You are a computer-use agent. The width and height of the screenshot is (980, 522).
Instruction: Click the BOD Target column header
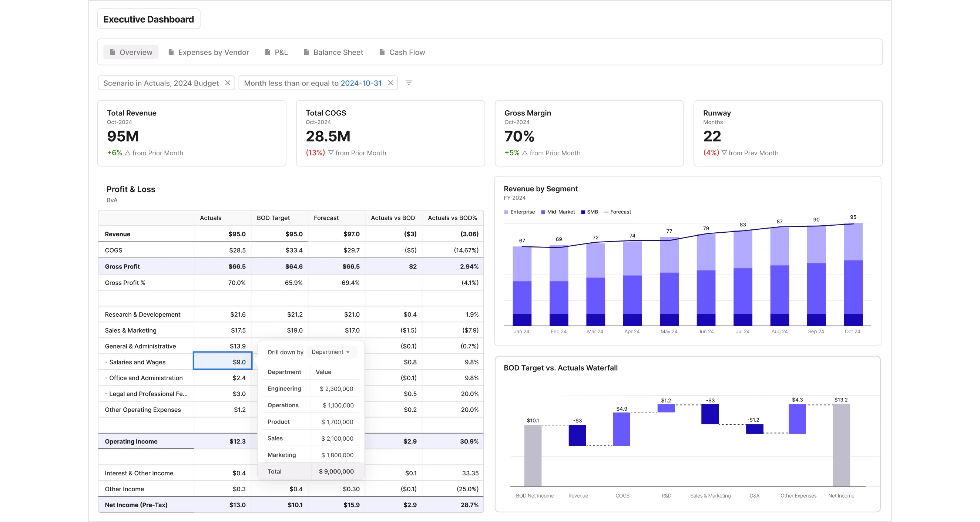pos(280,218)
